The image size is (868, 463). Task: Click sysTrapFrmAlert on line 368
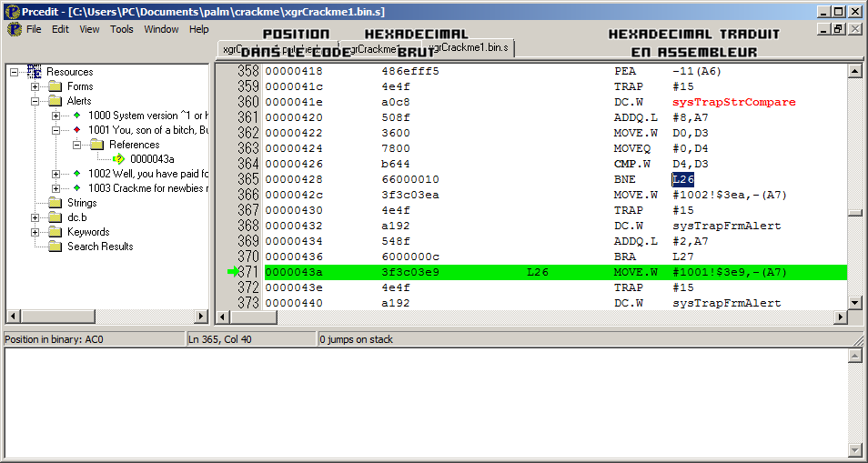[726, 226]
